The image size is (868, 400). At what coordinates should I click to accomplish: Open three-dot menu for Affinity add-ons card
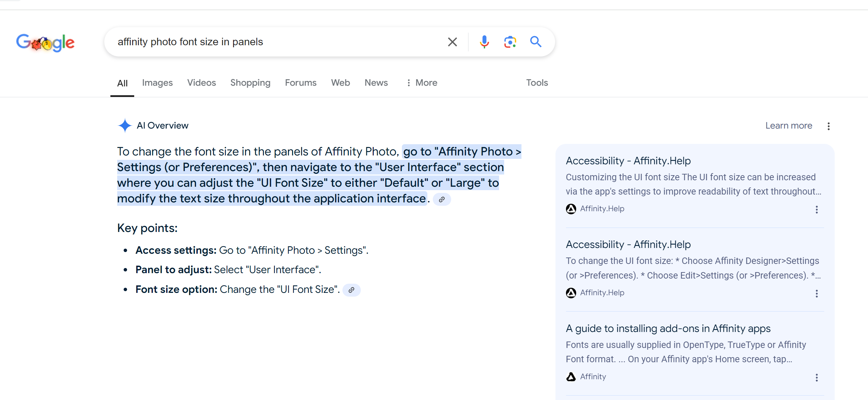816,378
